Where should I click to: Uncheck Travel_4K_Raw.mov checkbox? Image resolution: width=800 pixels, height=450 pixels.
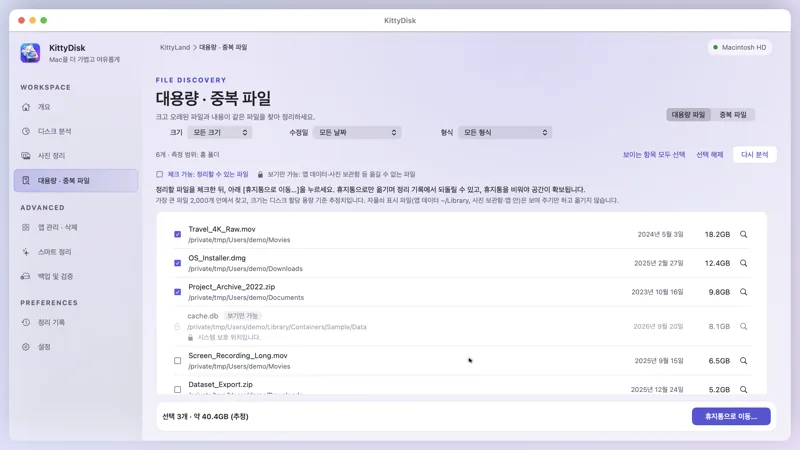(x=178, y=234)
